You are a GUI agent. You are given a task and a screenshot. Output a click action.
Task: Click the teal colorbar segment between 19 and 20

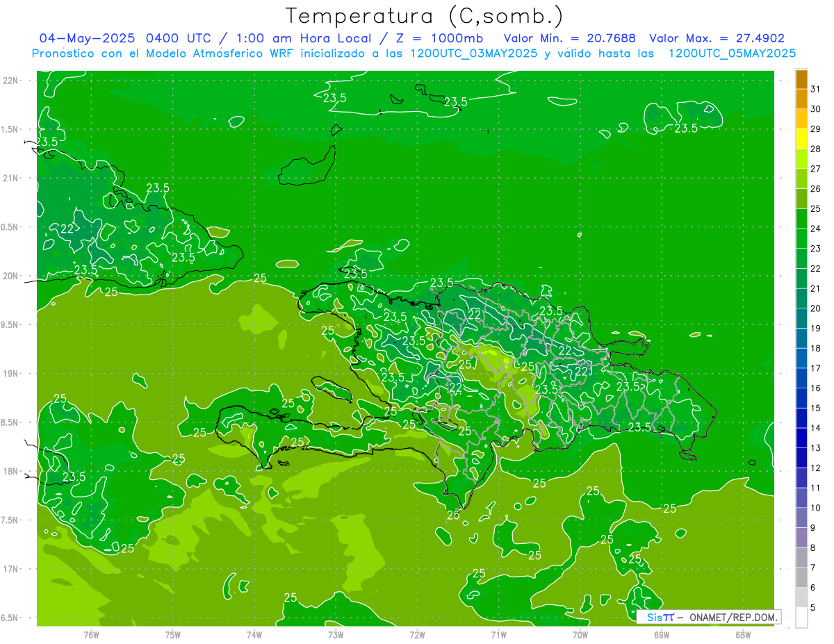pos(801,319)
